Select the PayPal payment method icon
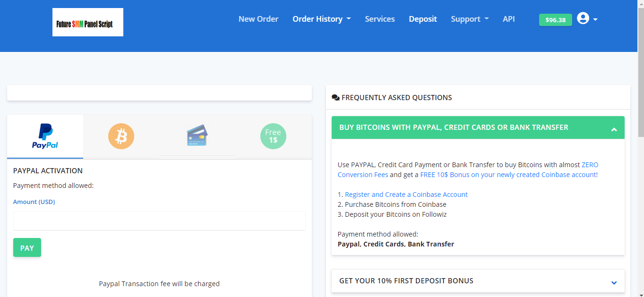 45,136
